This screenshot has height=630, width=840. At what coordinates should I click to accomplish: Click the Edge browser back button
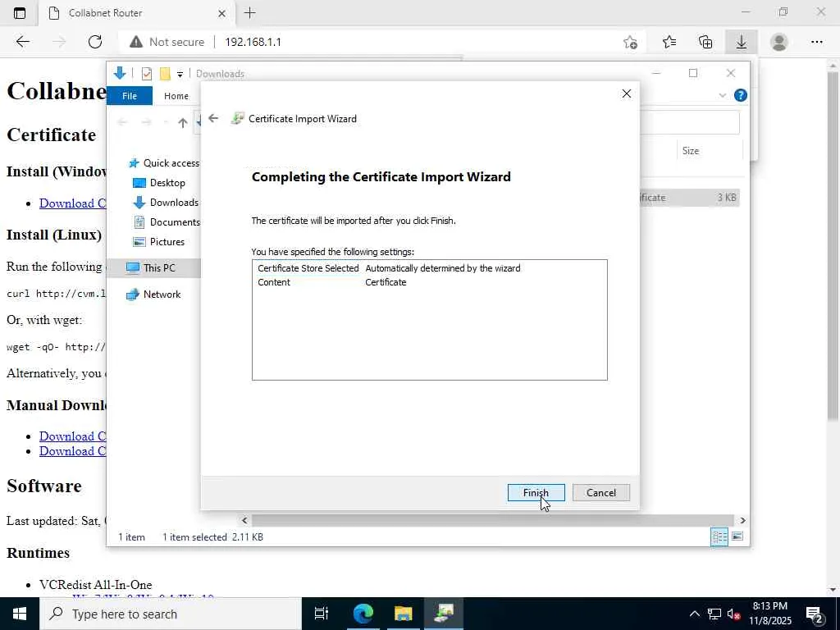click(22, 42)
